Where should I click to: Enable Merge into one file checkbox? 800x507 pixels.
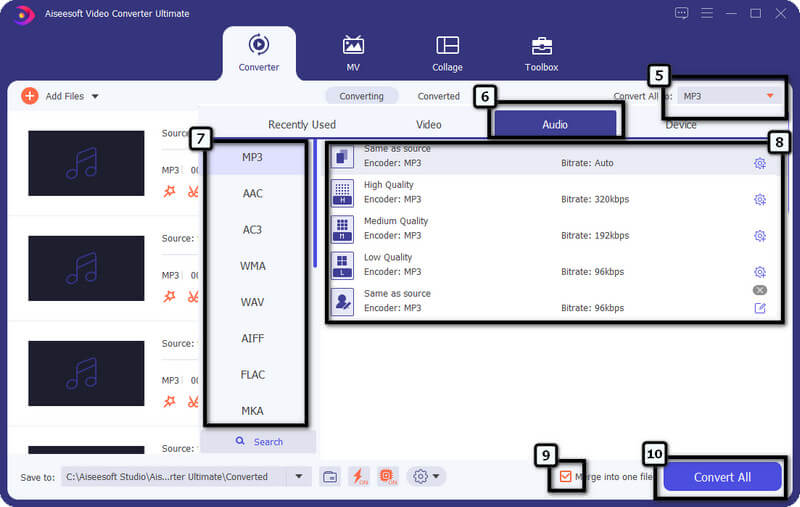(x=566, y=477)
